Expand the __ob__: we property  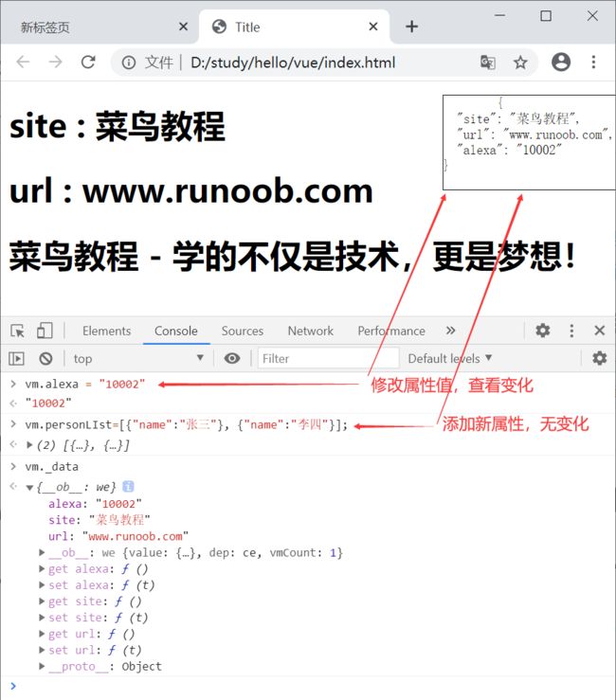[x=42, y=552]
